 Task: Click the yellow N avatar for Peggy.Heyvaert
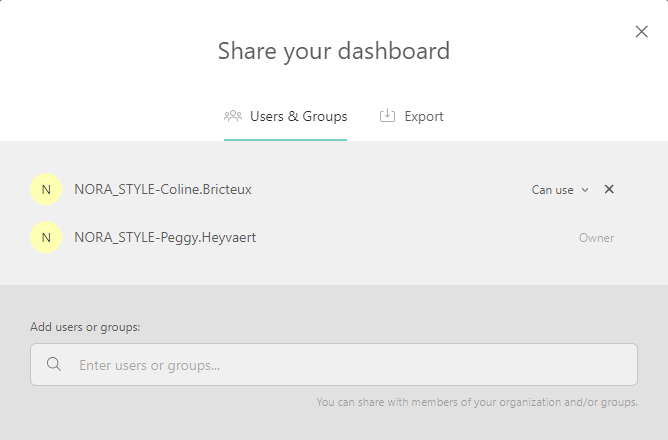tap(46, 237)
